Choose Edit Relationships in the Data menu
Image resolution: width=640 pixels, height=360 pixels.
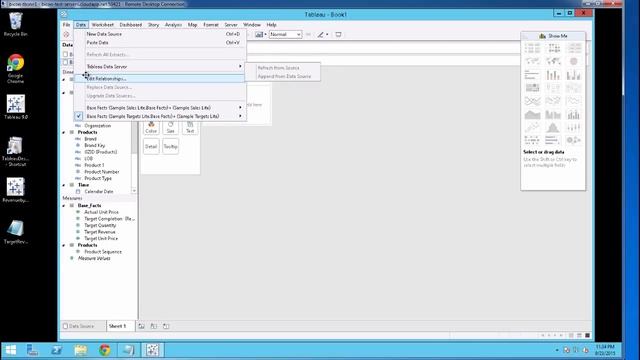pyautogui.click(x=160, y=78)
